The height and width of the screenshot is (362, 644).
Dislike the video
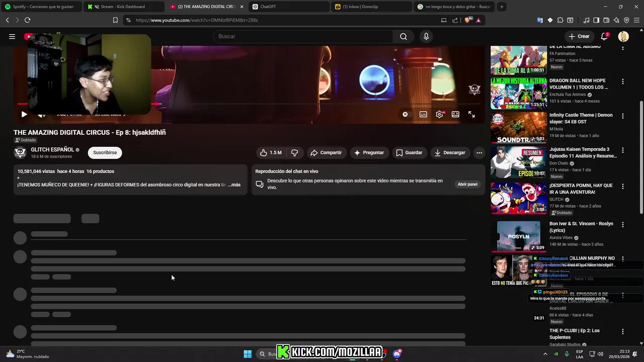click(295, 152)
